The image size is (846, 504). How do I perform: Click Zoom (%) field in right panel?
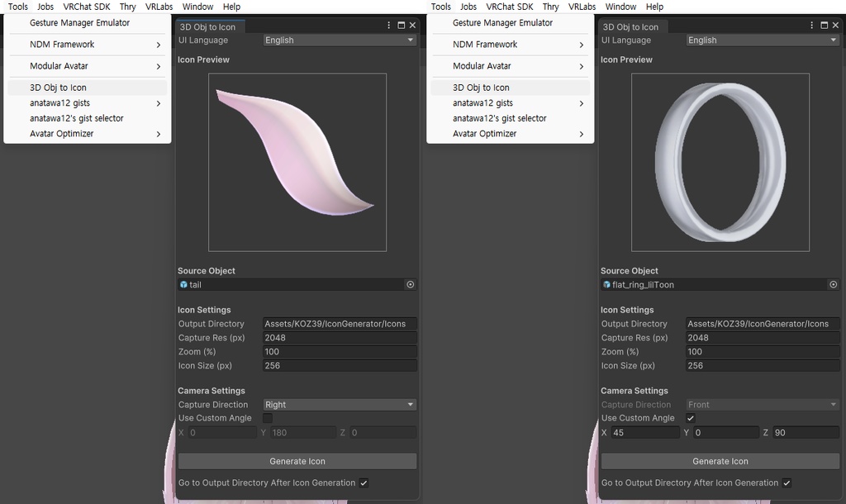763,352
